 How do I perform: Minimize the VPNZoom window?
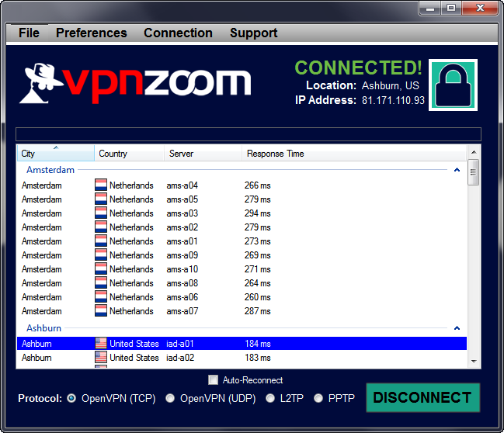click(x=430, y=9)
